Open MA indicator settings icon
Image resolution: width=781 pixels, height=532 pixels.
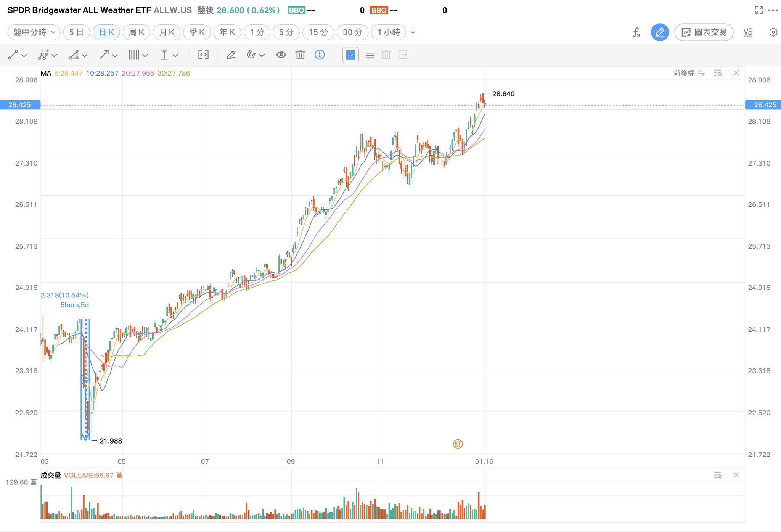(718, 73)
